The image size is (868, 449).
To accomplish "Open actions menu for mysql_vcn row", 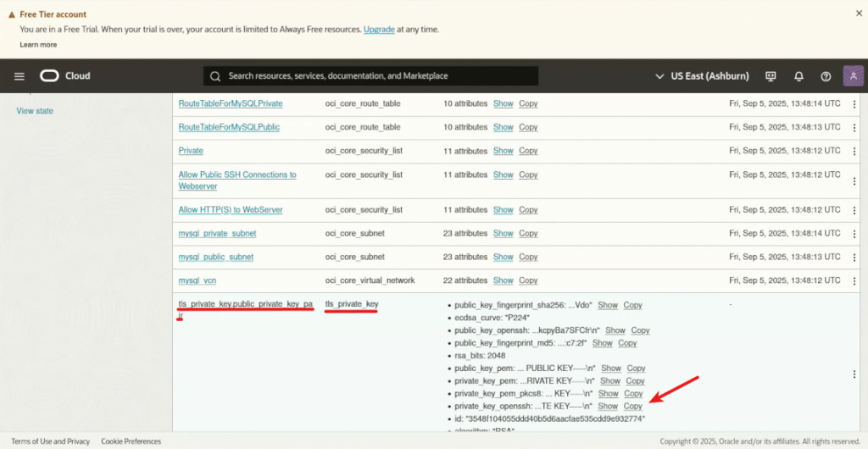I will coord(854,280).
